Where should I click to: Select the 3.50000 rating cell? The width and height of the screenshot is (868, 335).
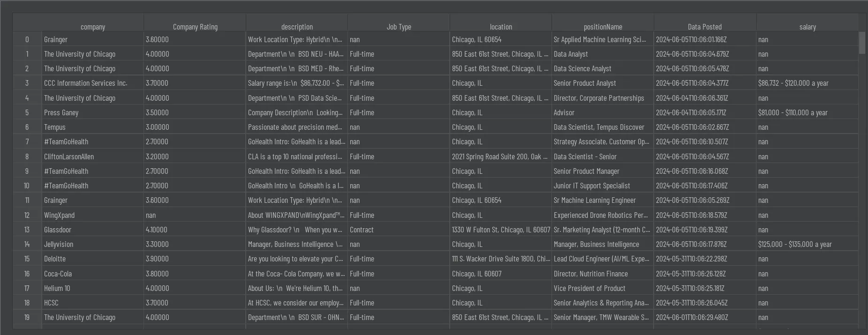click(x=195, y=112)
